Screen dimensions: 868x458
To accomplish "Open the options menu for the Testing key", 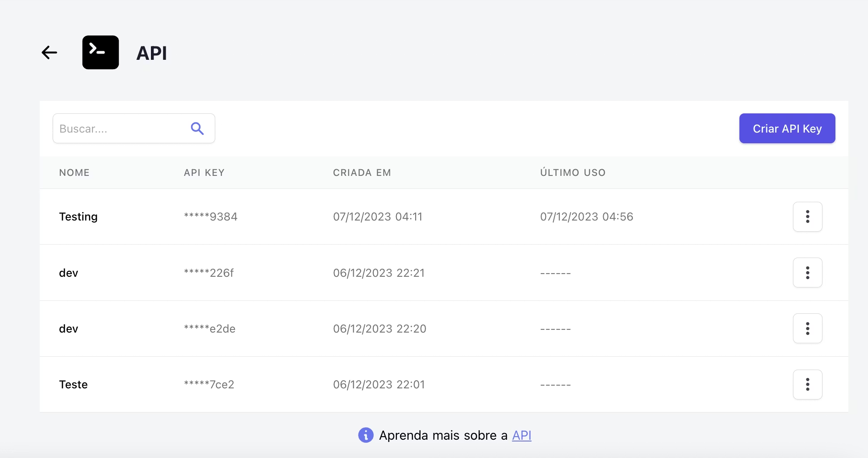I will 807,217.
